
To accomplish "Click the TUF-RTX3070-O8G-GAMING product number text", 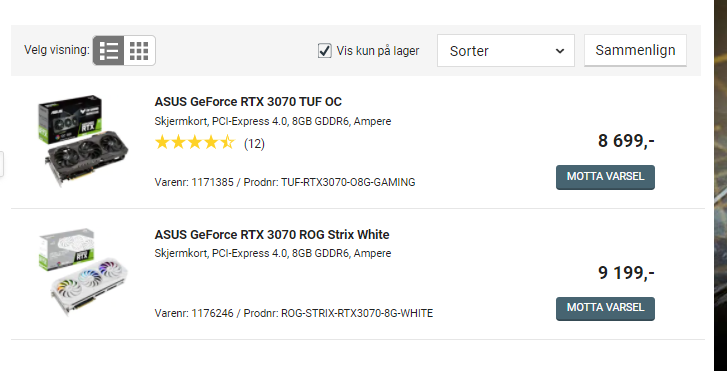I will pos(348,182).
